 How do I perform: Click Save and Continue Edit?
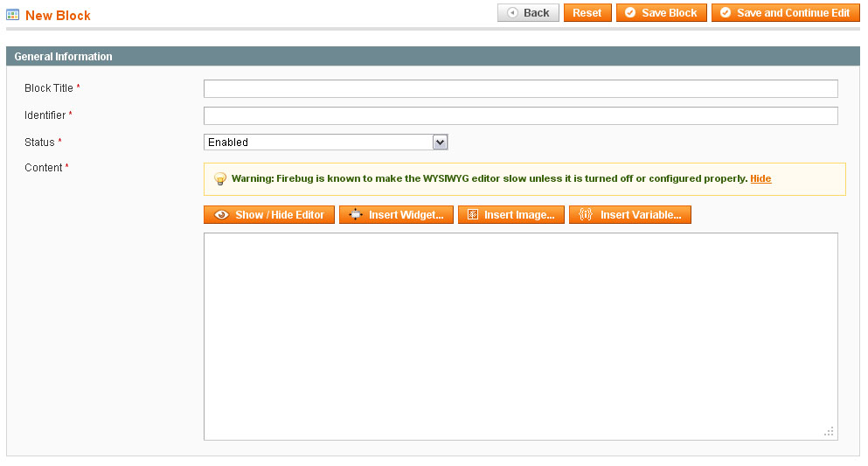(786, 13)
